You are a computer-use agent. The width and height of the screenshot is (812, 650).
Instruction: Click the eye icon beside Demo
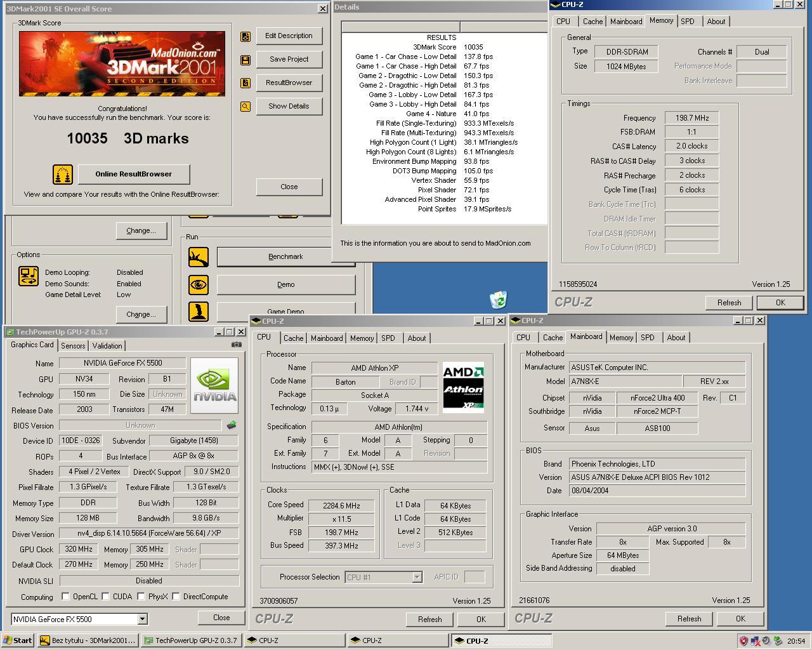(x=198, y=284)
